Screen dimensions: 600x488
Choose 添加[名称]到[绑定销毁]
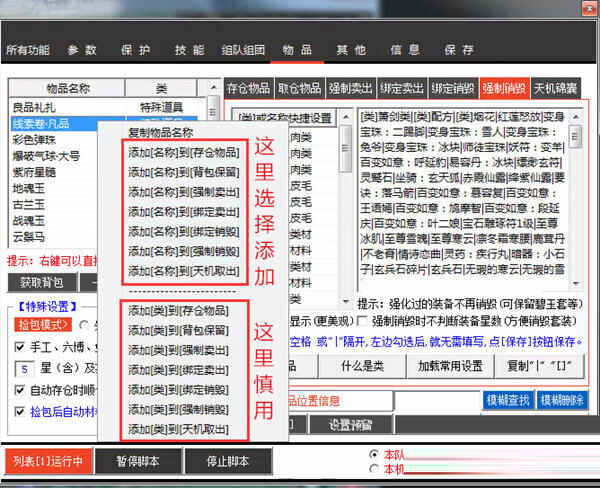[184, 232]
